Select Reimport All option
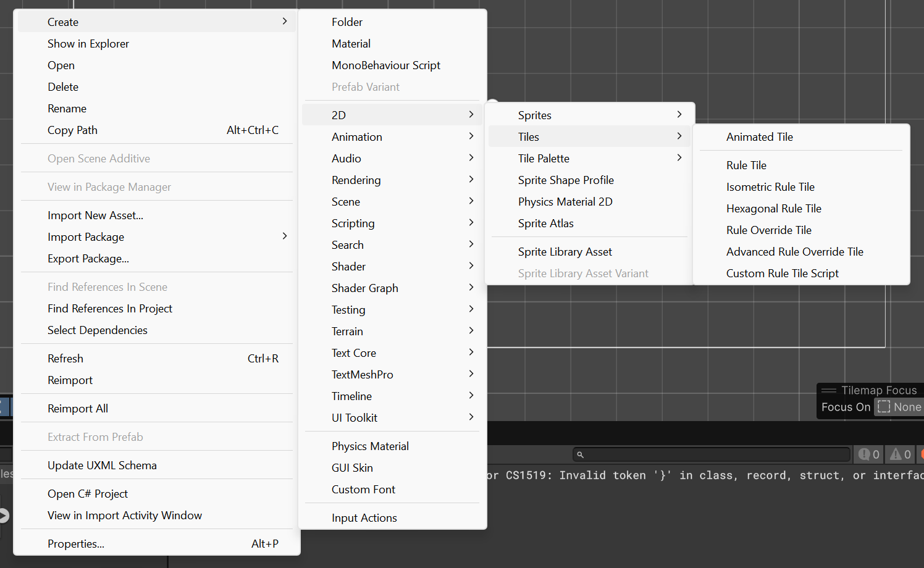 click(78, 409)
